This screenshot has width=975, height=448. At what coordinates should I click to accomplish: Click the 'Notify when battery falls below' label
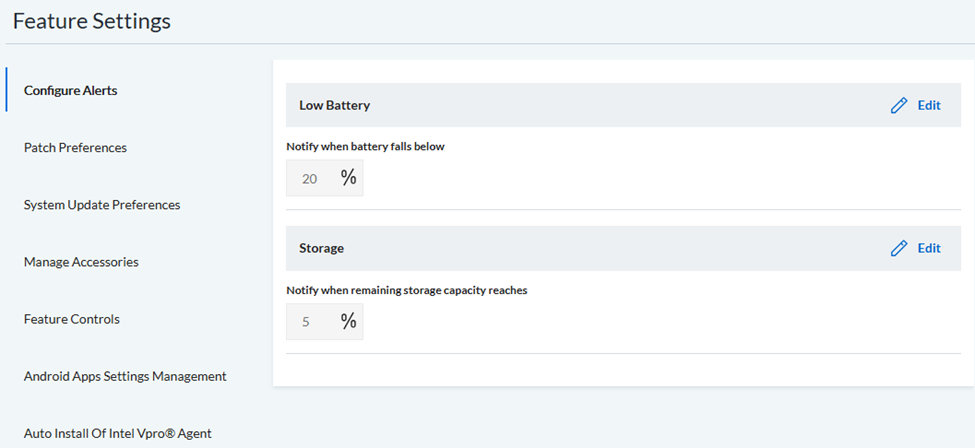[366, 147]
